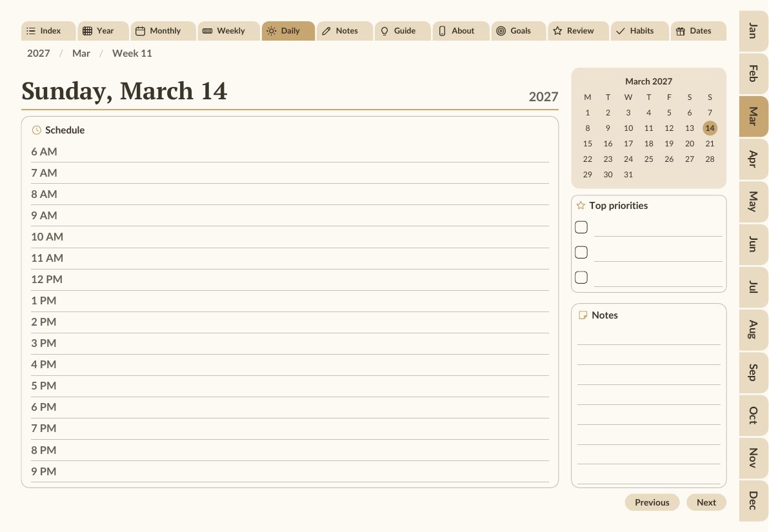Viewport: 769px width, 532px height.
Task: Open the Guide tab
Action: pos(403,31)
